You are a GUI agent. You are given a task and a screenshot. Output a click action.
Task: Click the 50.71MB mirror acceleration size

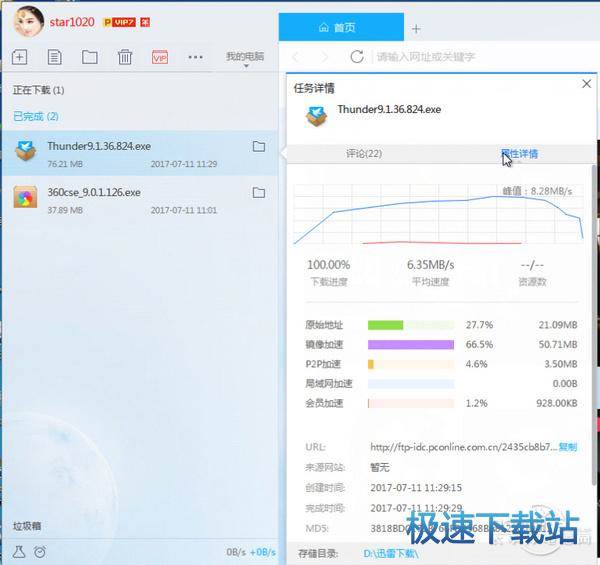pos(558,345)
